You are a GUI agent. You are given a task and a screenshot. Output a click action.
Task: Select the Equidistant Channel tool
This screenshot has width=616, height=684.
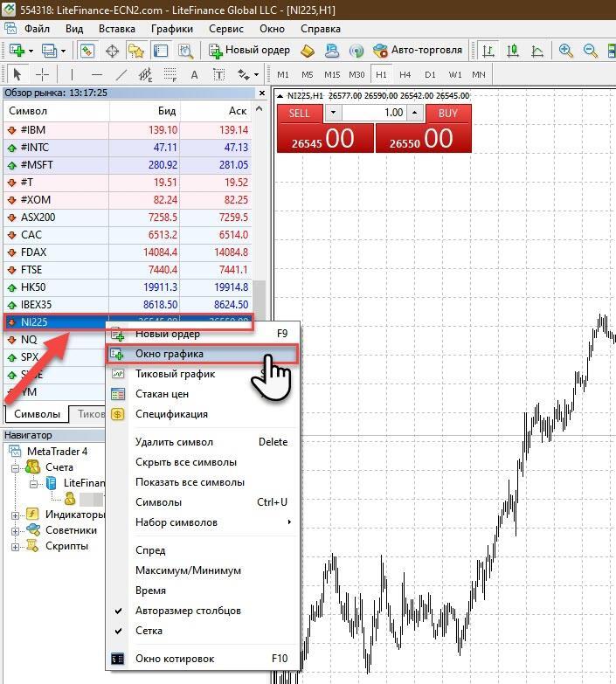(x=145, y=74)
